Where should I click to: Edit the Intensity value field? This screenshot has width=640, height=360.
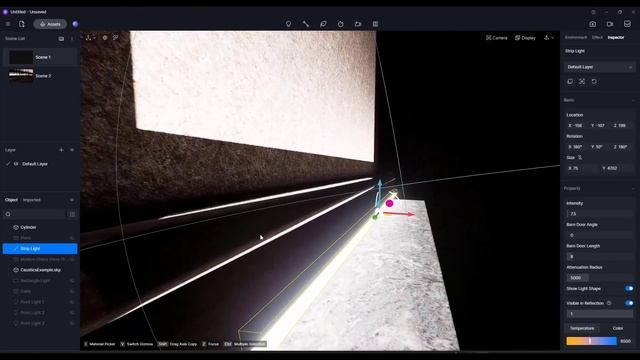click(x=599, y=214)
